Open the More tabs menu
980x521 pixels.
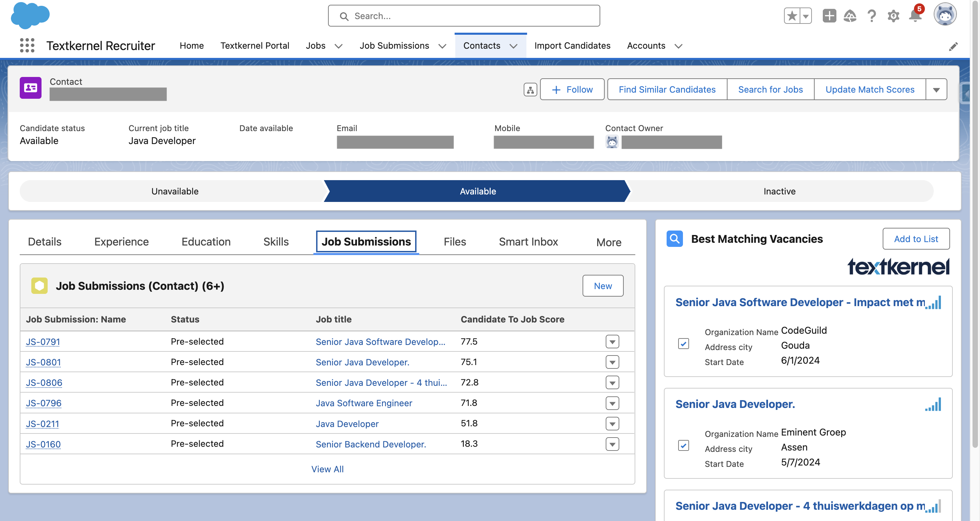pos(608,242)
